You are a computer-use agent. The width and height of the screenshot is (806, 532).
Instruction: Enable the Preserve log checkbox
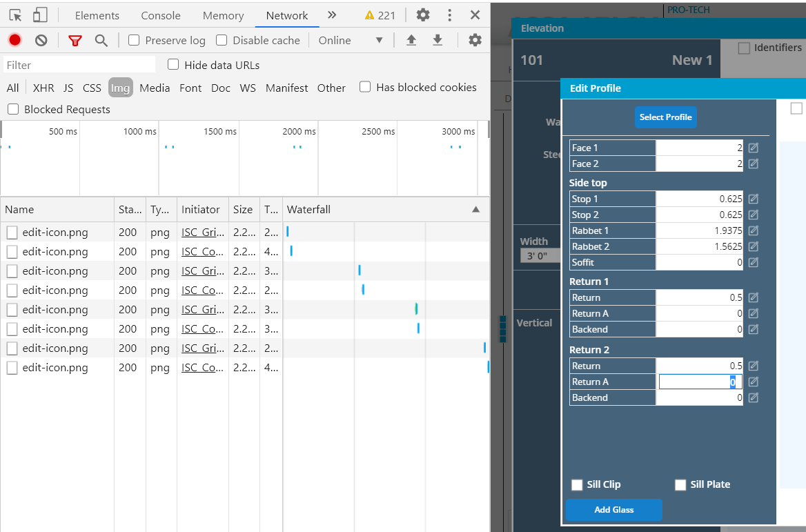(135, 40)
